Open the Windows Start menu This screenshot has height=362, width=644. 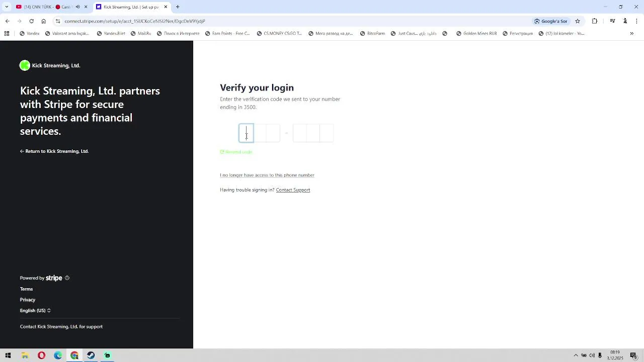(8, 355)
